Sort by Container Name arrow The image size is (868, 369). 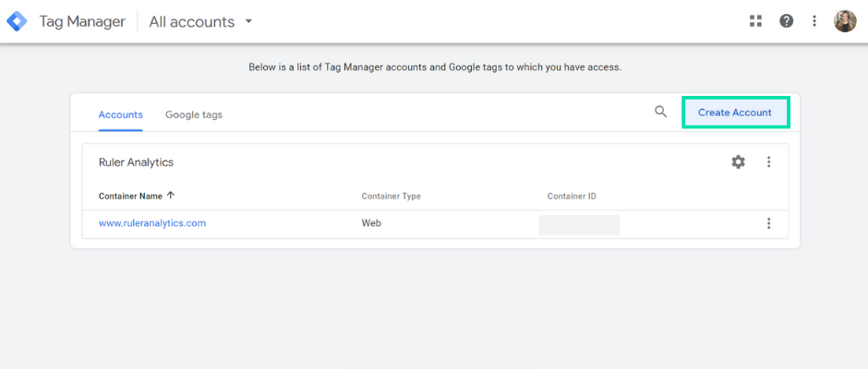(x=171, y=196)
